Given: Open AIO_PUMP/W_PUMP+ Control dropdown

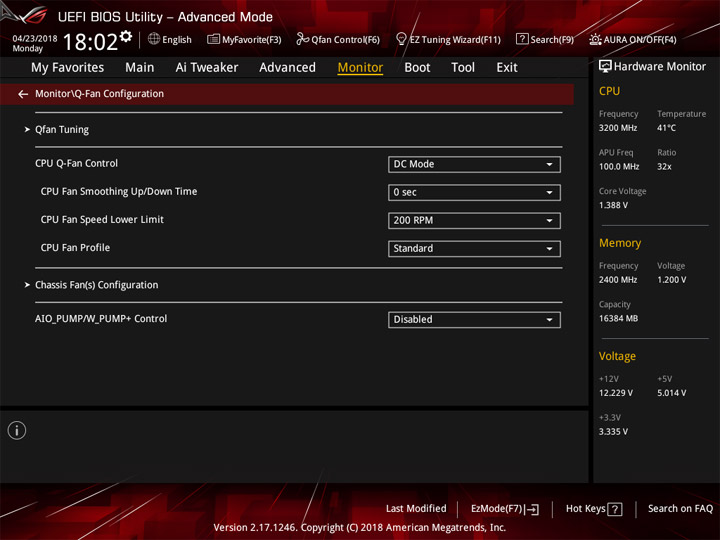Looking at the screenshot, I should [x=474, y=320].
